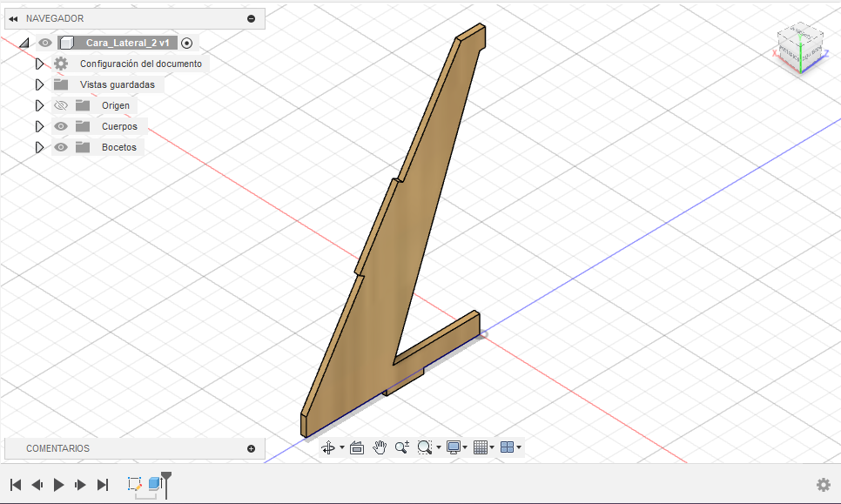Select the extrude feature in timeline

(155, 484)
